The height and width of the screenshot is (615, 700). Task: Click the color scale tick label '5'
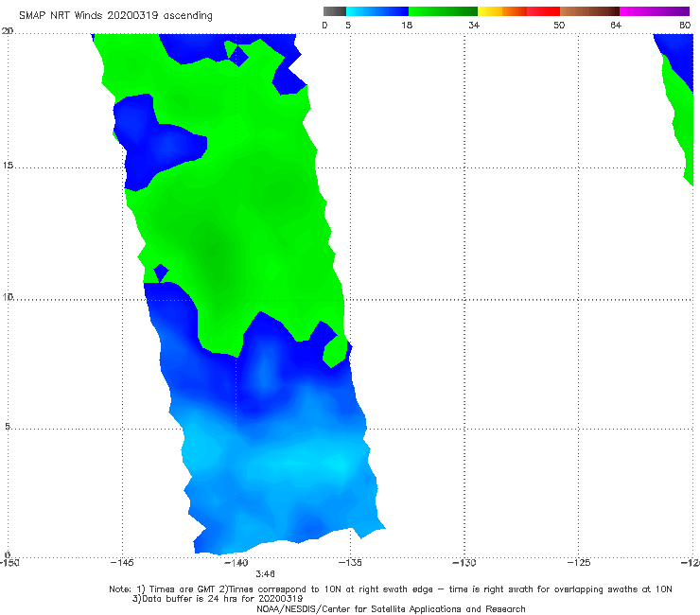click(348, 25)
